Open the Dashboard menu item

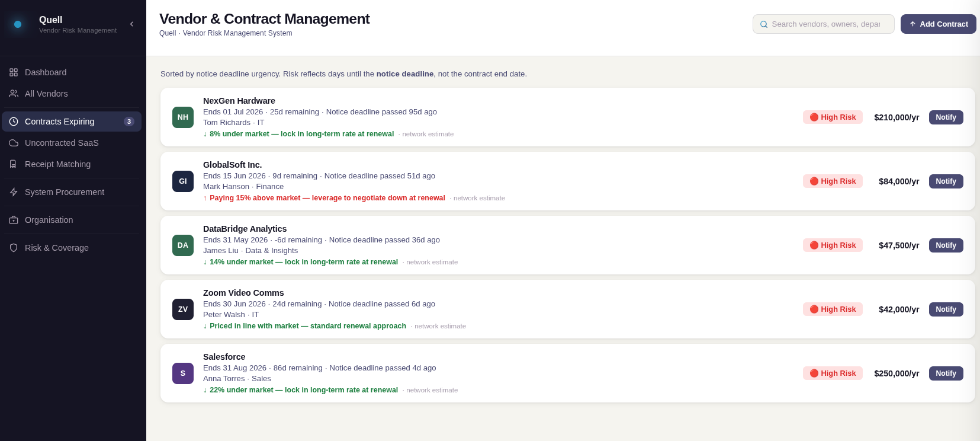coord(72,72)
